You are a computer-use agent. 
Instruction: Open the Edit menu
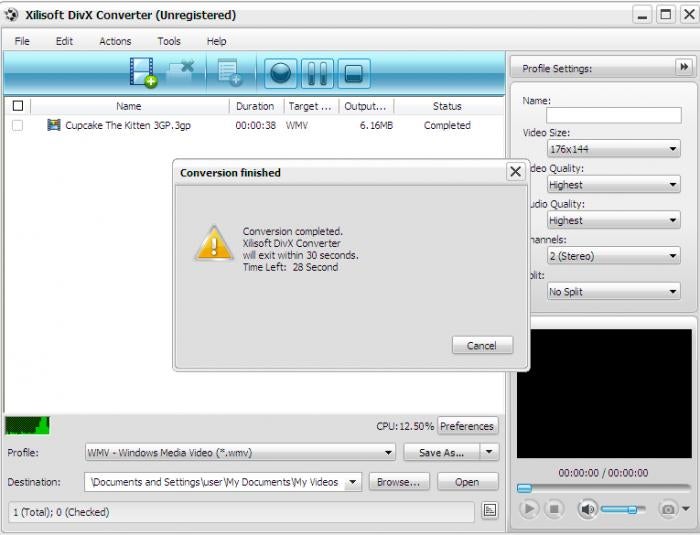click(64, 41)
